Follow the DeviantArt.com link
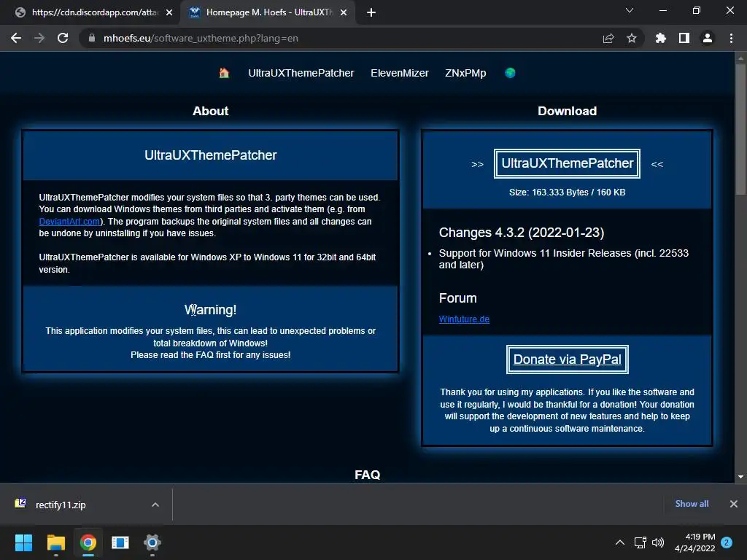Viewport: 747px width, 560px height. point(69,222)
